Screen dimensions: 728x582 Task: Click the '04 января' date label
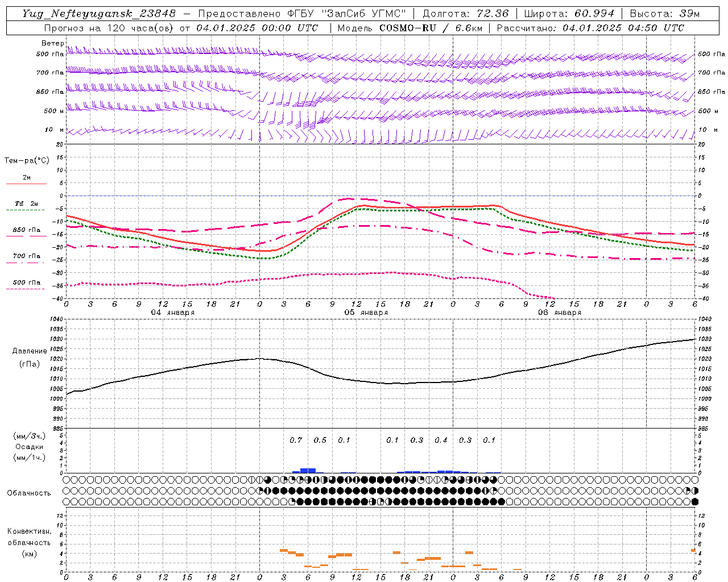click(173, 312)
